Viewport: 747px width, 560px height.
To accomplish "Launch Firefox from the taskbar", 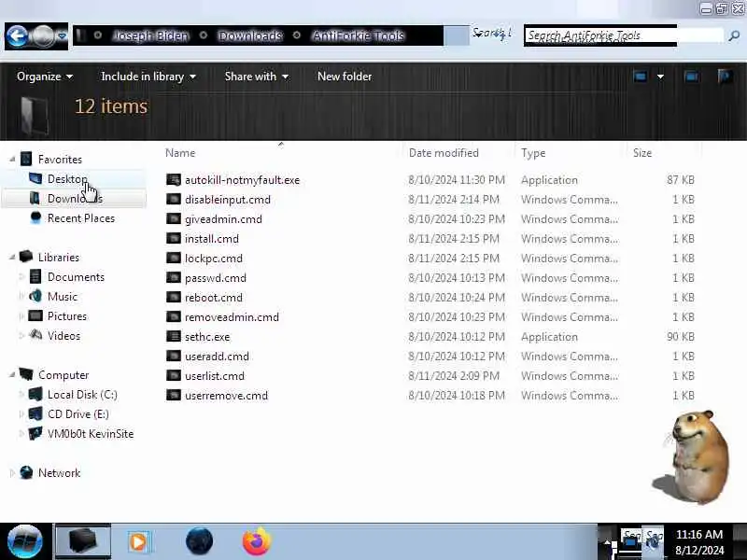I will [x=257, y=541].
